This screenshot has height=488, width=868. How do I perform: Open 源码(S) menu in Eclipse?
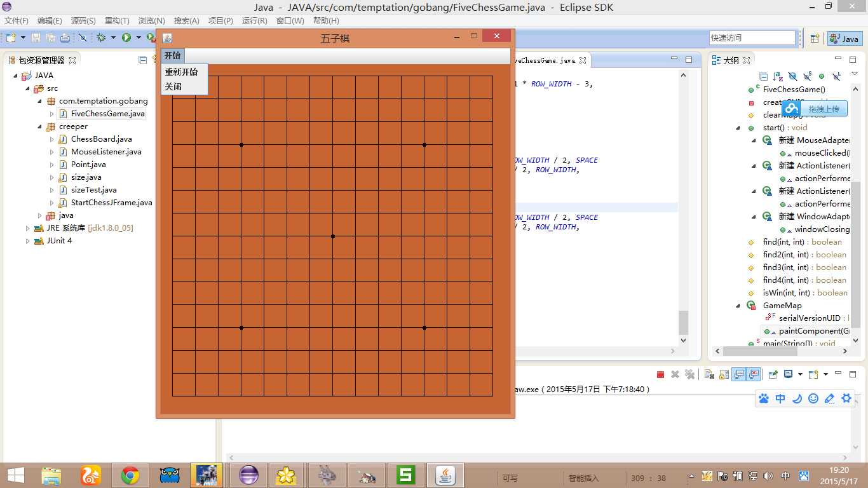(x=83, y=21)
